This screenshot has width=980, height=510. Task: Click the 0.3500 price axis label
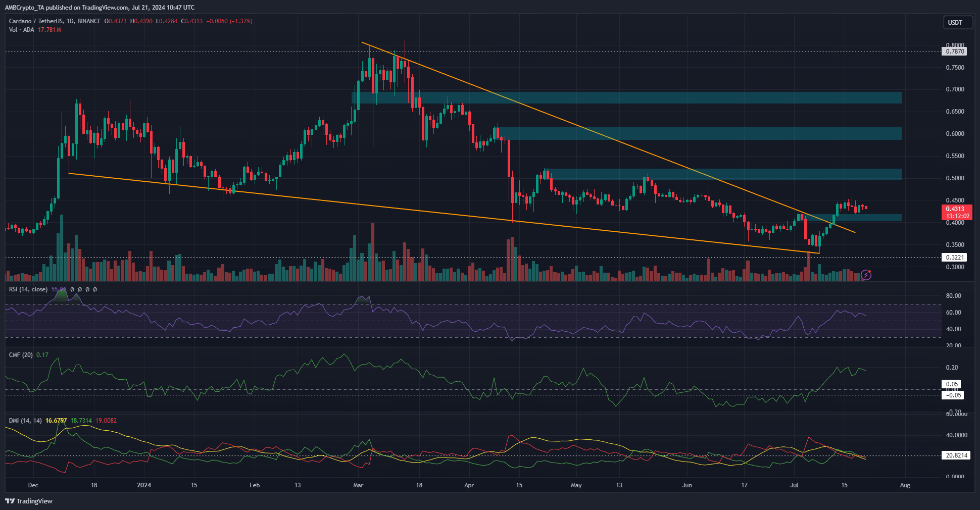tap(955, 245)
